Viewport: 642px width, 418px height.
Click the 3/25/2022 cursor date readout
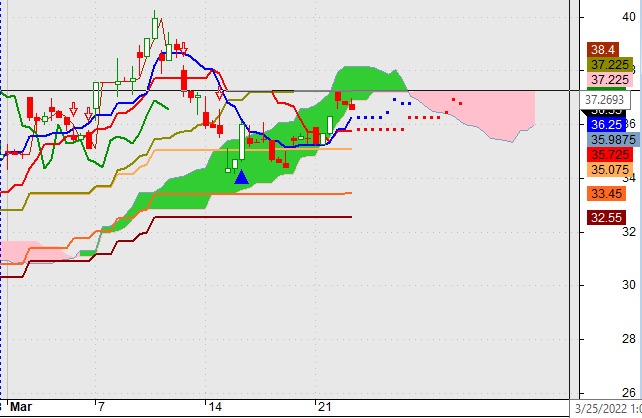(x=607, y=409)
